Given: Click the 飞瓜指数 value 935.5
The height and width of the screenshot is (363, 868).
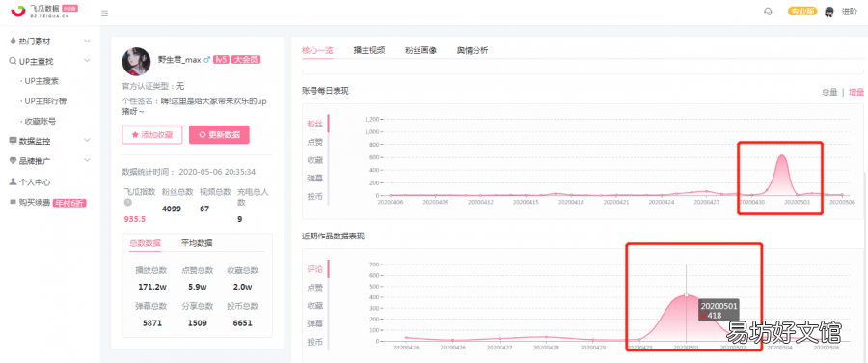Looking at the screenshot, I should point(134,219).
